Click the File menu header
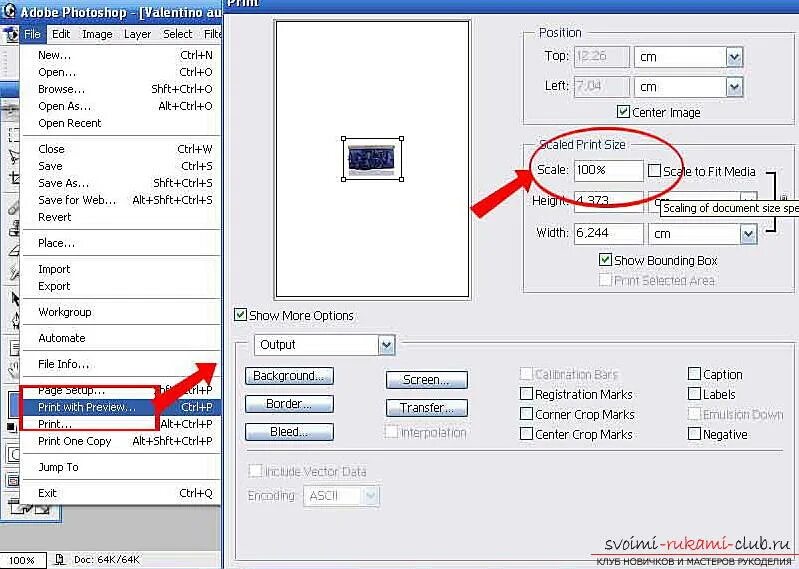The width and height of the screenshot is (799, 569). pos(32,34)
